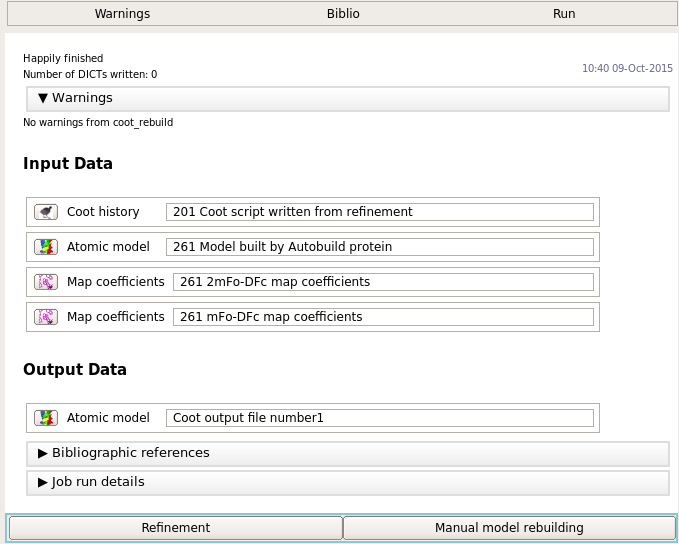Click the Model built by Autobuild protein field
The height and width of the screenshot is (544, 679).
point(379,247)
